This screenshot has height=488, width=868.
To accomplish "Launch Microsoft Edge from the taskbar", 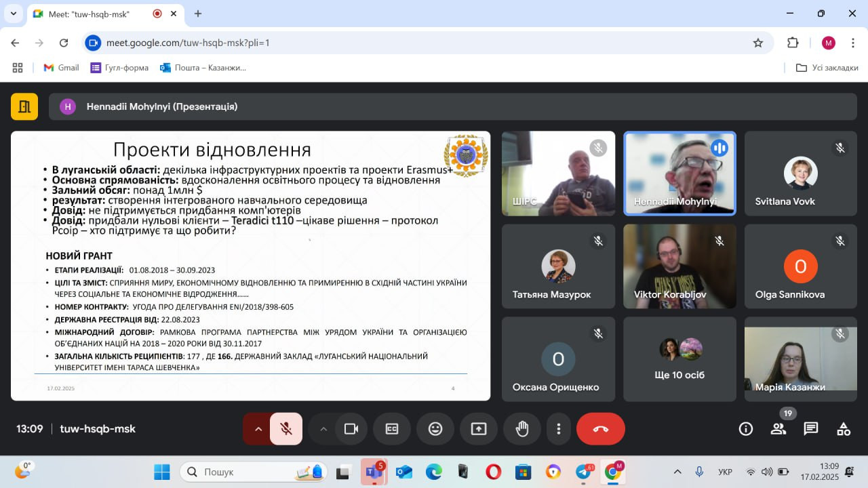I will click(434, 472).
